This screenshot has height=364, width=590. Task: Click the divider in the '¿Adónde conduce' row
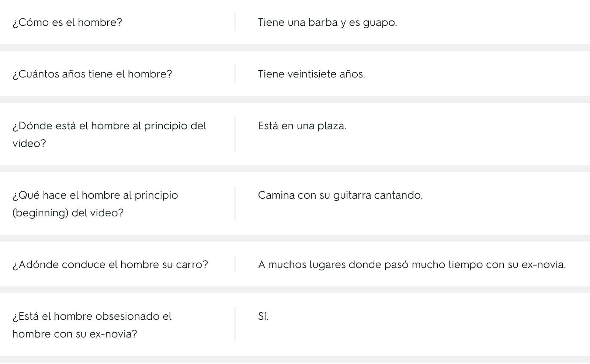pyautogui.click(x=235, y=264)
